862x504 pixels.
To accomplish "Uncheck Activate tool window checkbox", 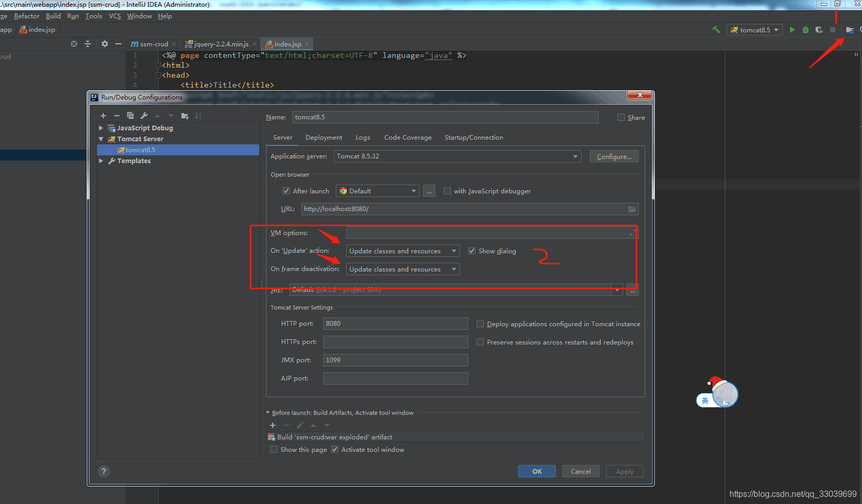I will (335, 449).
